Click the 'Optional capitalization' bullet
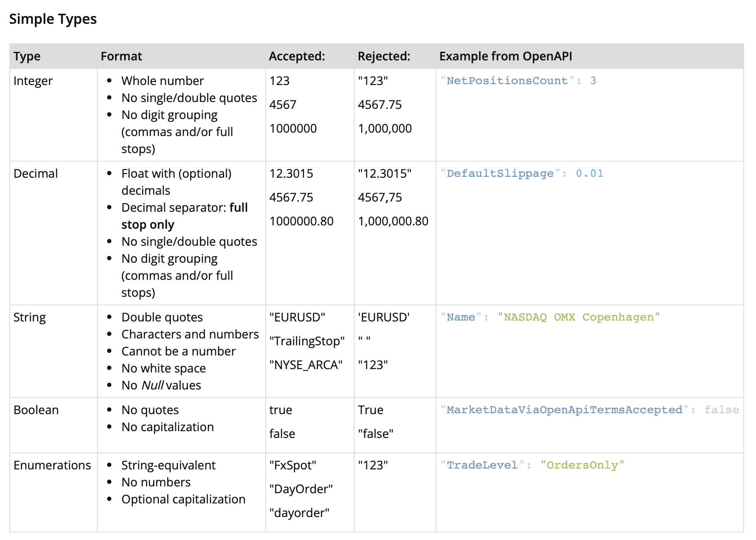This screenshot has height=540, width=756. pyautogui.click(x=183, y=499)
